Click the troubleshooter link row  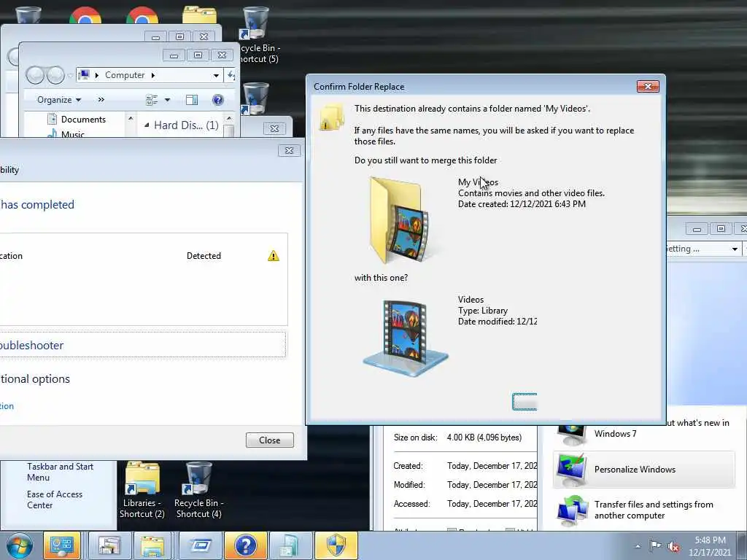pos(142,345)
